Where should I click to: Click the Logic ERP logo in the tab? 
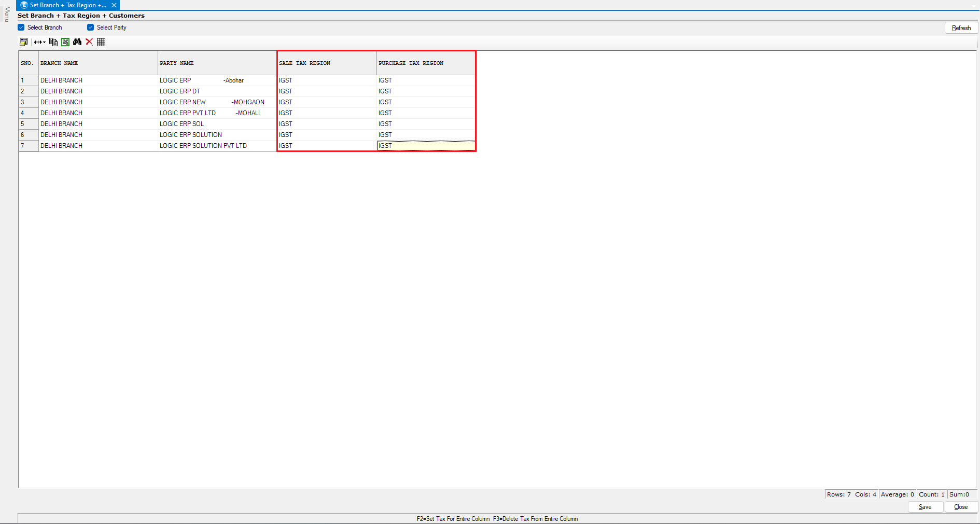click(24, 5)
